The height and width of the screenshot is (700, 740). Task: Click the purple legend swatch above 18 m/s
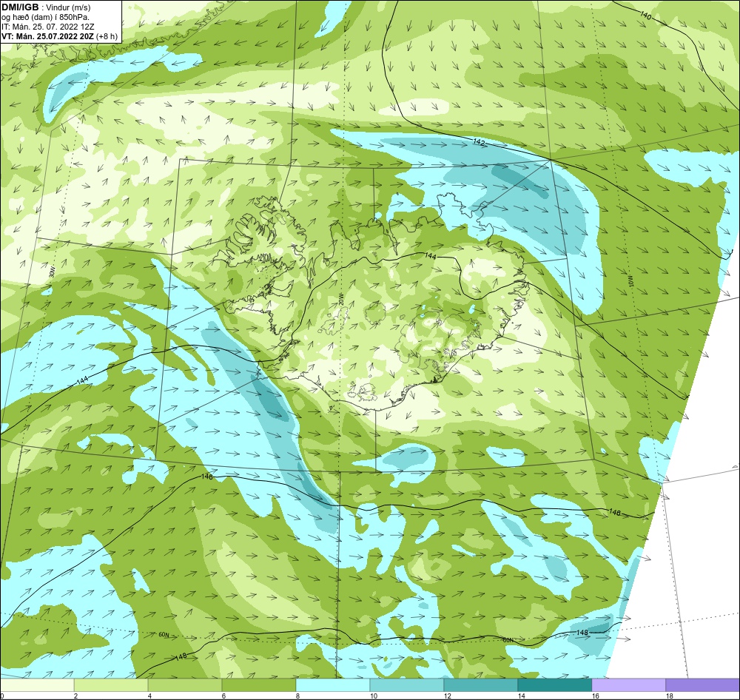(703, 684)
